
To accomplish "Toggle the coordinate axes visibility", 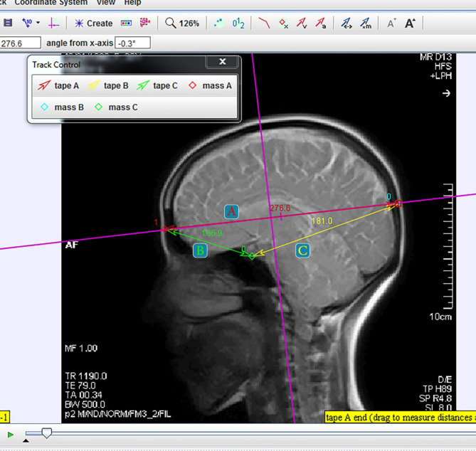I will pyautogui.click(x=54, y=23).
